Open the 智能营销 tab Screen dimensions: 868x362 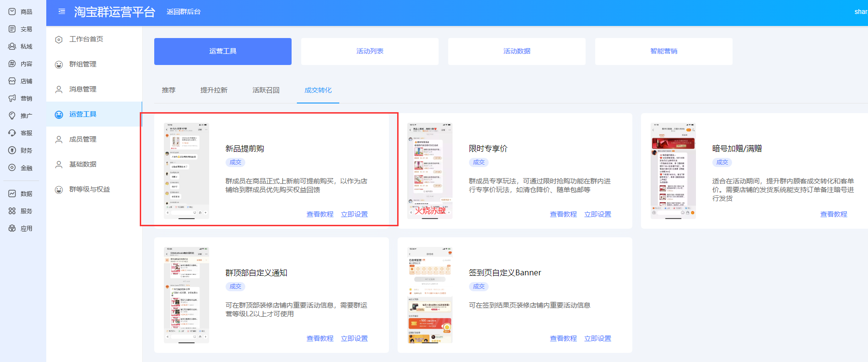(x=664, y=52)
